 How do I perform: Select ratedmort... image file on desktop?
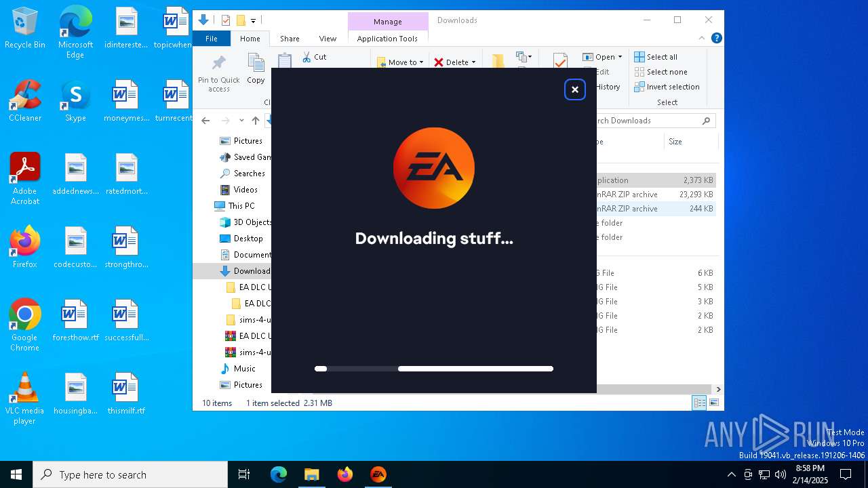click(x=126, y=174)
